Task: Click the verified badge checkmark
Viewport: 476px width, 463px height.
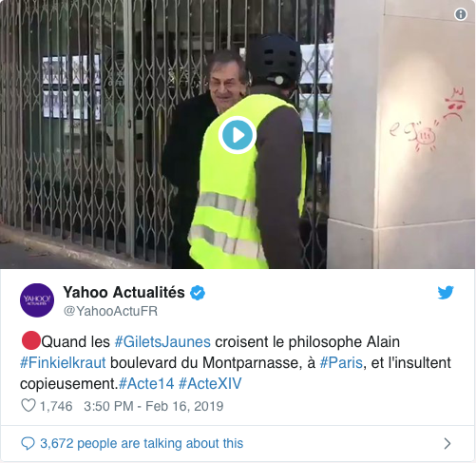Action: [198, 293]
